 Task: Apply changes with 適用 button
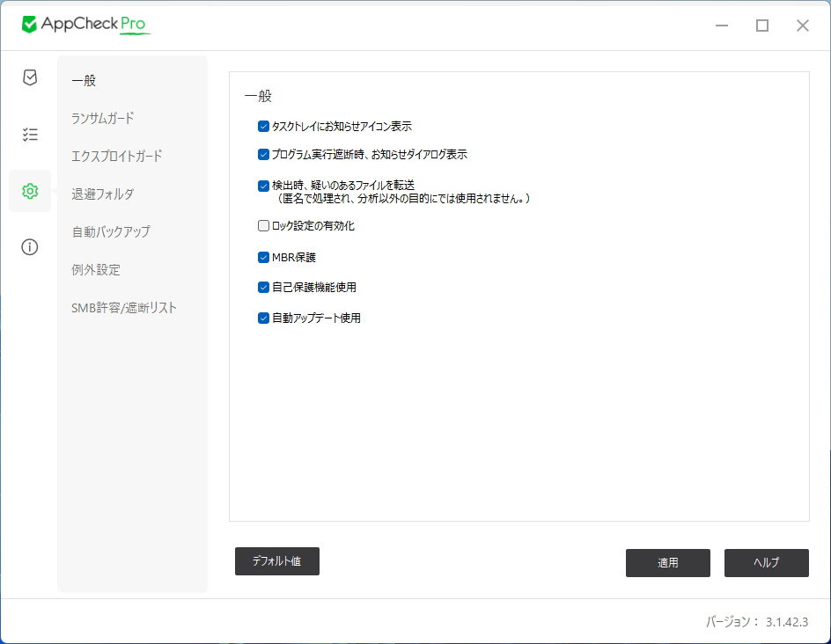pos(667,563)
